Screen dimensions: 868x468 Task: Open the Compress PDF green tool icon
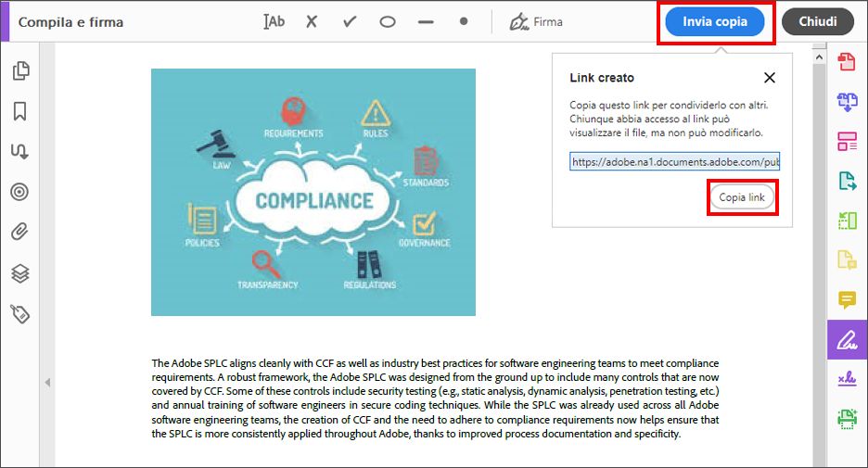point(847,221)
